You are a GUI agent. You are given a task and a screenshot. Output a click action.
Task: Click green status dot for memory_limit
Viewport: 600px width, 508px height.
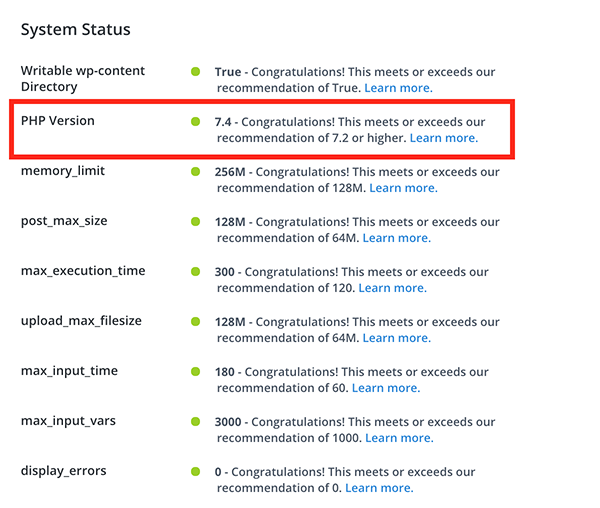coord(196,171)
